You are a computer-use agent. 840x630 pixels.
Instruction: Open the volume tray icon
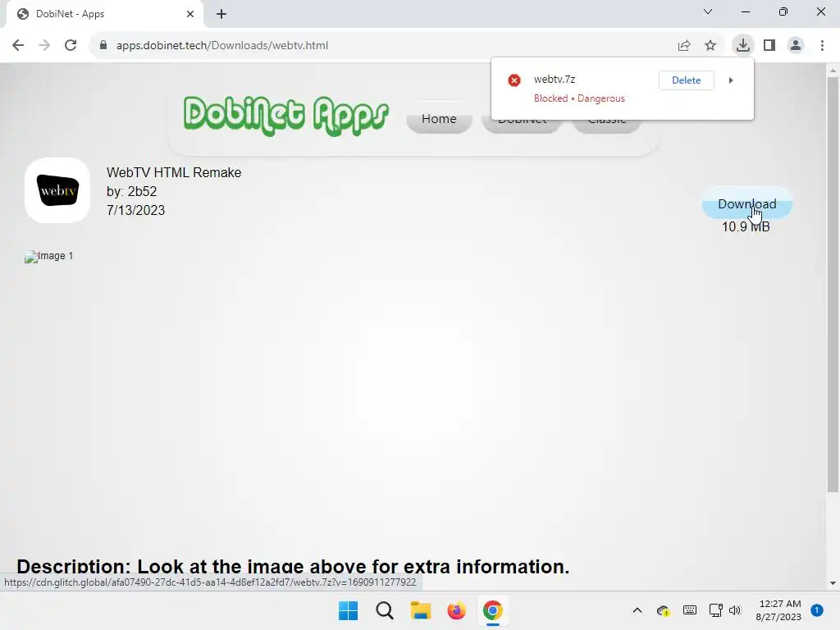coord(735,610)
